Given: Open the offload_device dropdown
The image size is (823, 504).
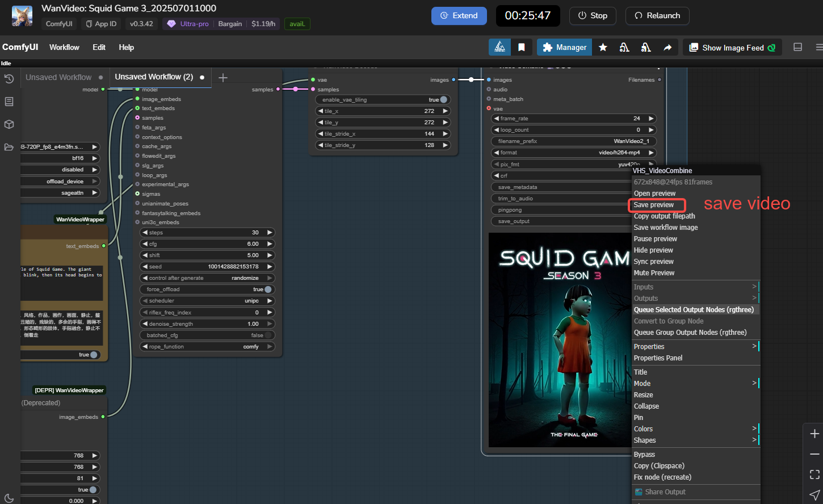Looking at the screenshot, I should (x=60, y=182).
